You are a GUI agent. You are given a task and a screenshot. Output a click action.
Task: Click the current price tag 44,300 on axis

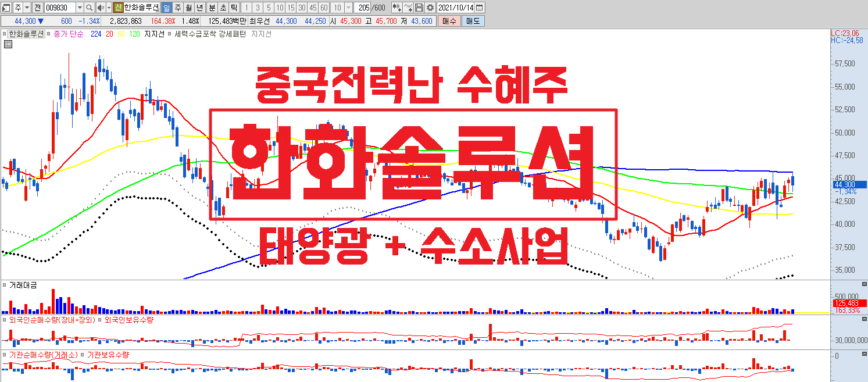coord(849,184)
